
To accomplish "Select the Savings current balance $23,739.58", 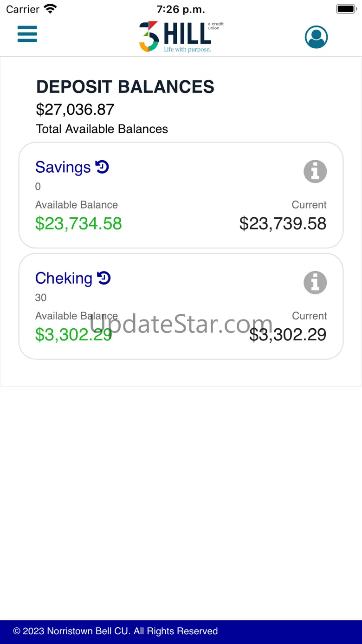I will tap(283, 224).
